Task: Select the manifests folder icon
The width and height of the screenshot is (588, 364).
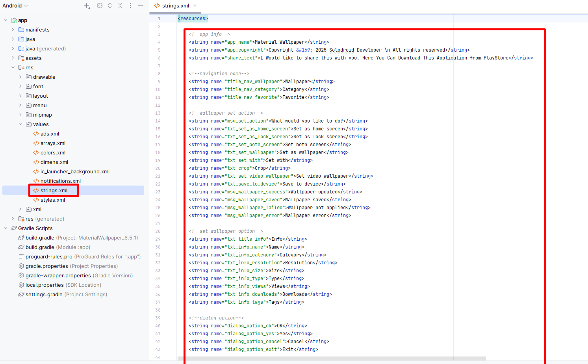Action: (x=21, y=30)
